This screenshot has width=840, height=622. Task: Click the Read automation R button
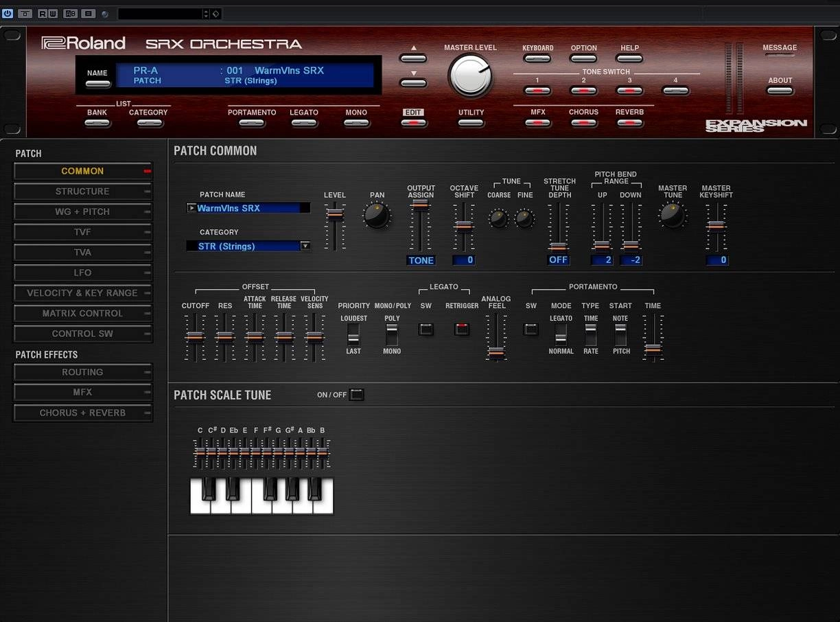(x=43, y=14)
